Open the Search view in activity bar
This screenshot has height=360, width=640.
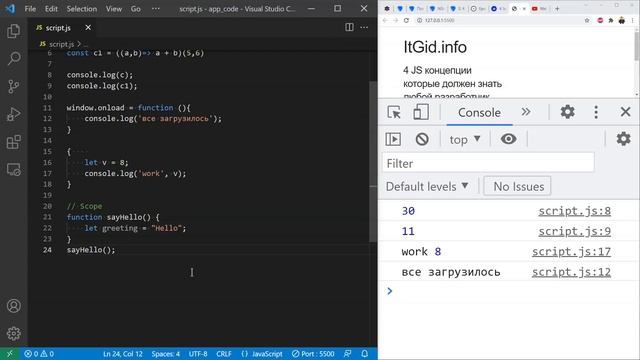[x=13, y=59]
